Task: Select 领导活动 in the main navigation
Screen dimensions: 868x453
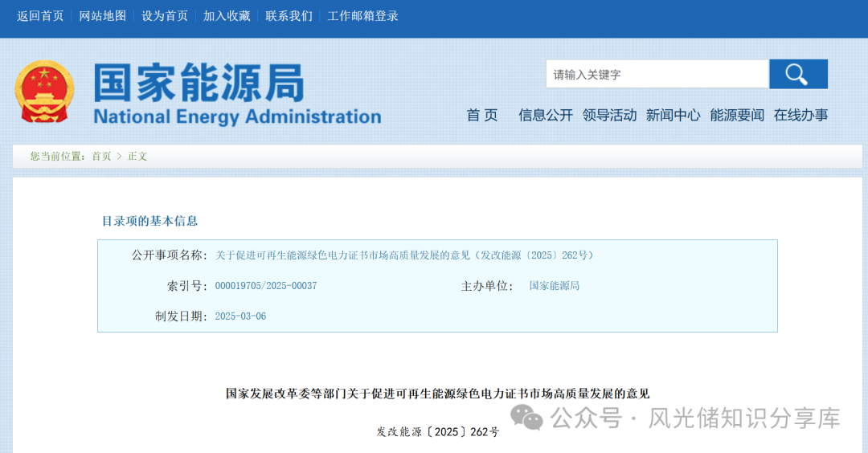Action: pyautogui.click(x=609, y=115)
